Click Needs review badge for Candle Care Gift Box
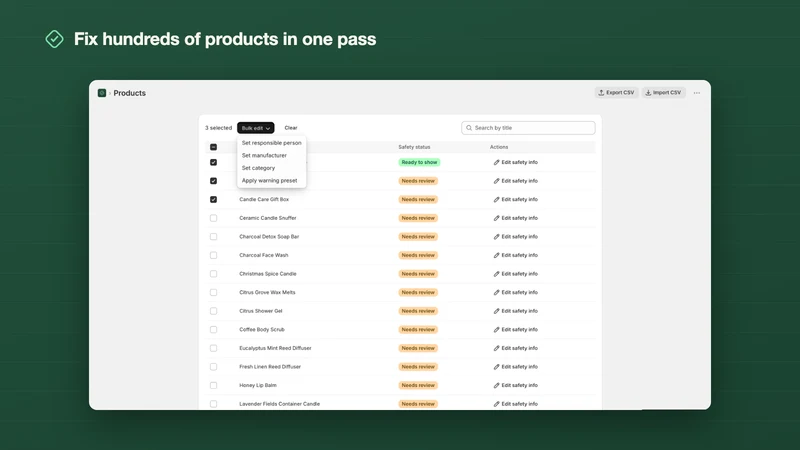 point(418,199)
